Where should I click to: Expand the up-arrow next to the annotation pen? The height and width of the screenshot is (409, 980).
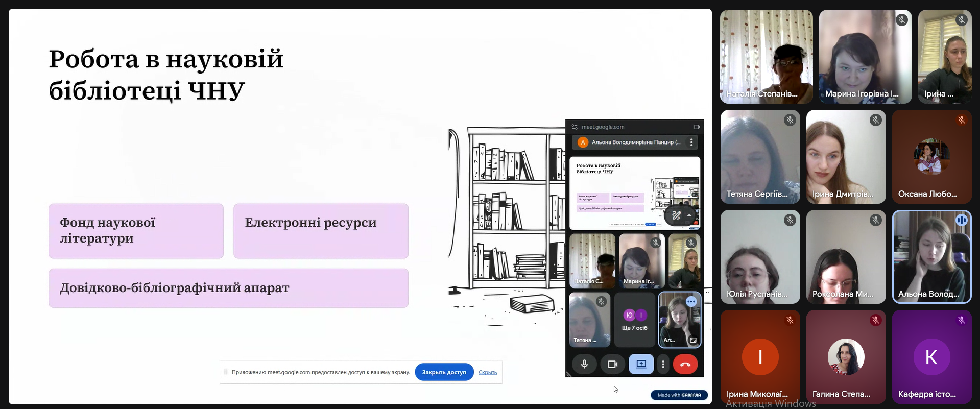pyautogui.click(x=689, y=215)
